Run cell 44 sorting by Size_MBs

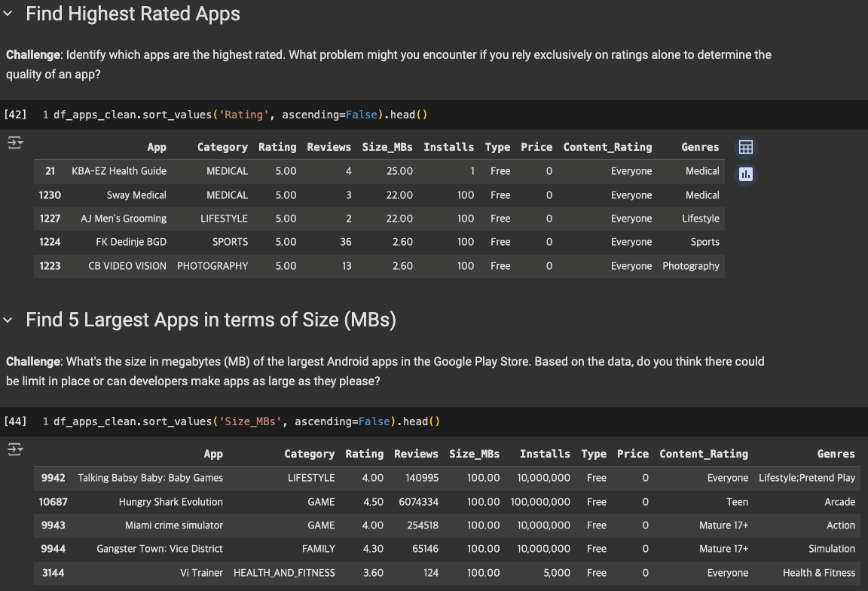[15, 421]
